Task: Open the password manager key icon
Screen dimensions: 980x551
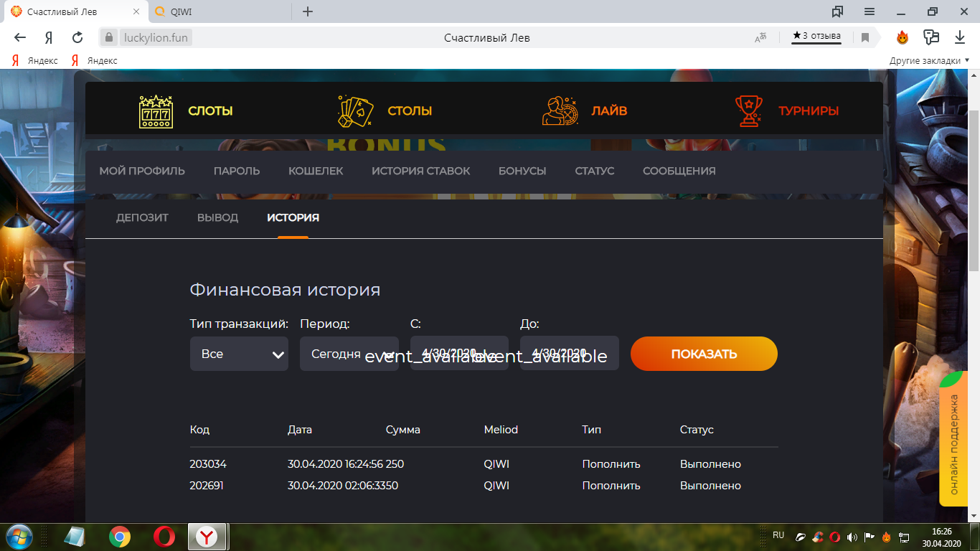Action: [931, 37]
